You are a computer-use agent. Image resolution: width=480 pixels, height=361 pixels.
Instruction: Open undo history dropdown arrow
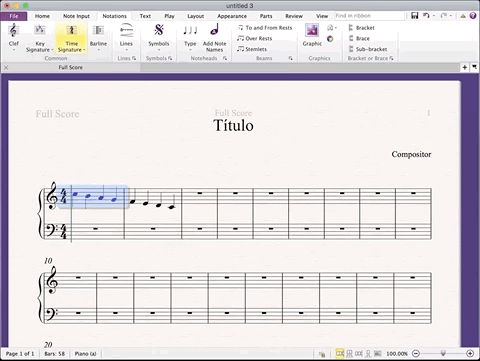(x=433, y=16)
